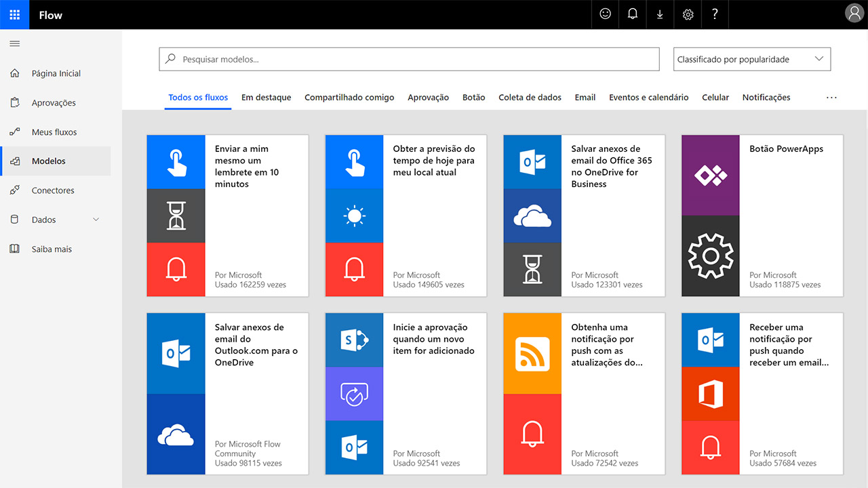Select the Botão tab
The image size is (868, 488).
click(x=474, y=98)
